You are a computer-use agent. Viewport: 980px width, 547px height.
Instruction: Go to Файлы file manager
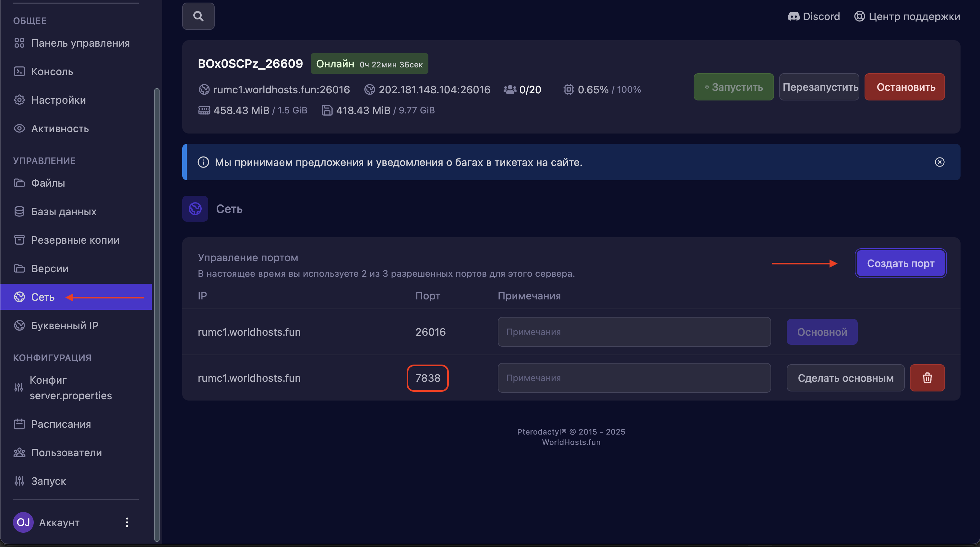coord(48,183)
